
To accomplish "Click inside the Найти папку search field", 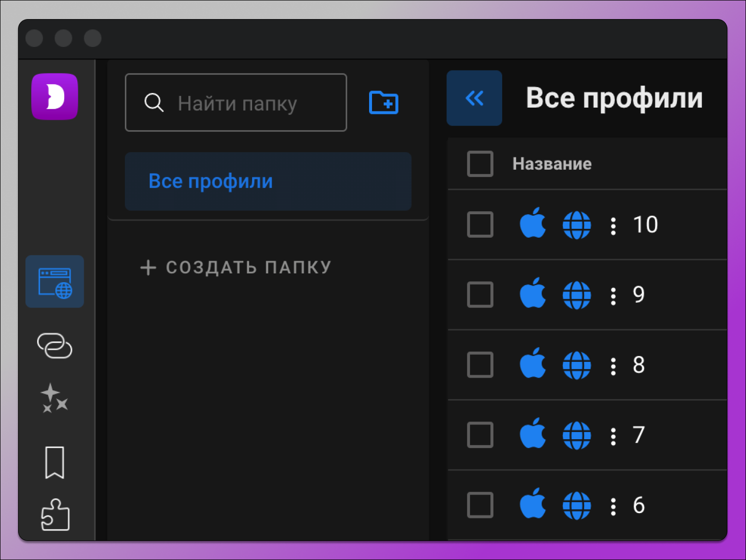I will [239, 103].
